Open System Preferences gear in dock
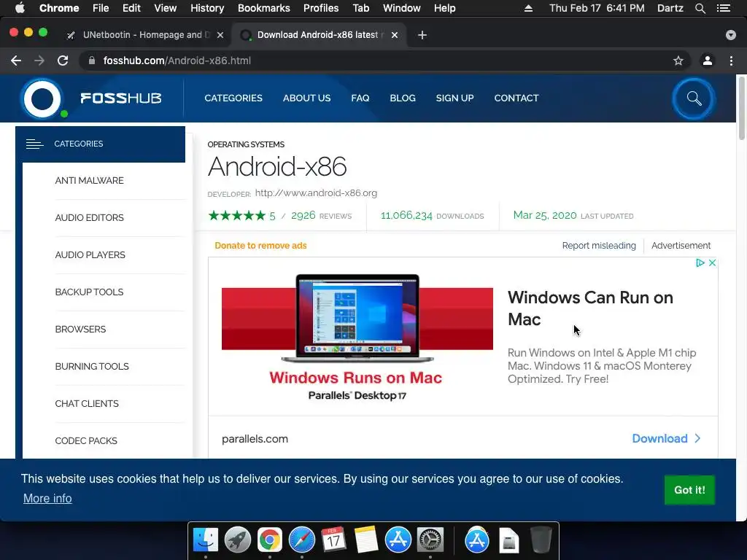The width and height of the screenshot is (747, 560). [430, 540]
